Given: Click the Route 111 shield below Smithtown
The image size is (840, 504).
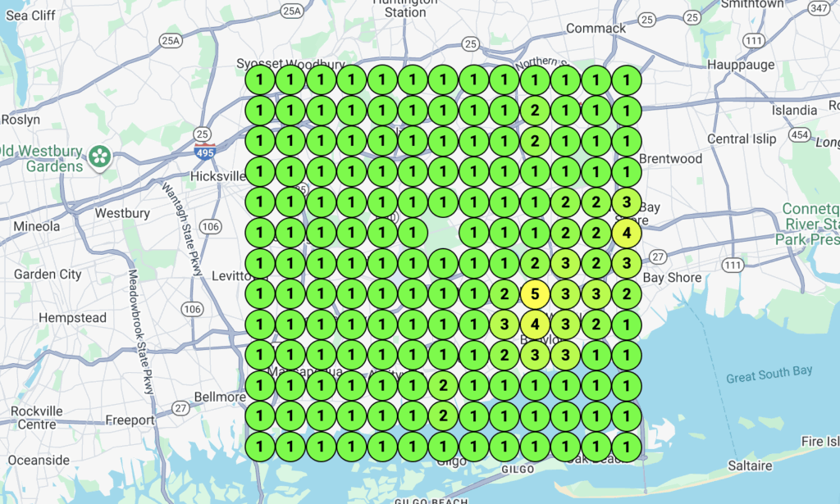Looking at the screenshot, I should [753, 40].
